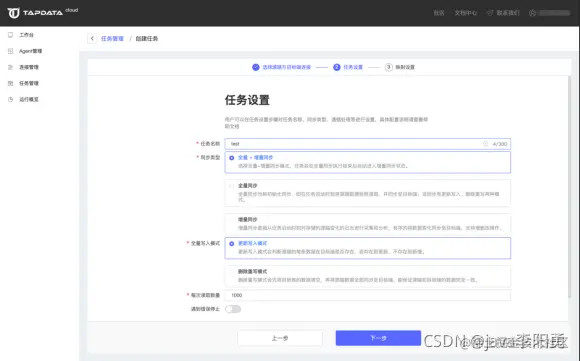Click the 下一步 button
Image resolution: width=580 pixels, height=361 pixels.
[x=378, y=338]
